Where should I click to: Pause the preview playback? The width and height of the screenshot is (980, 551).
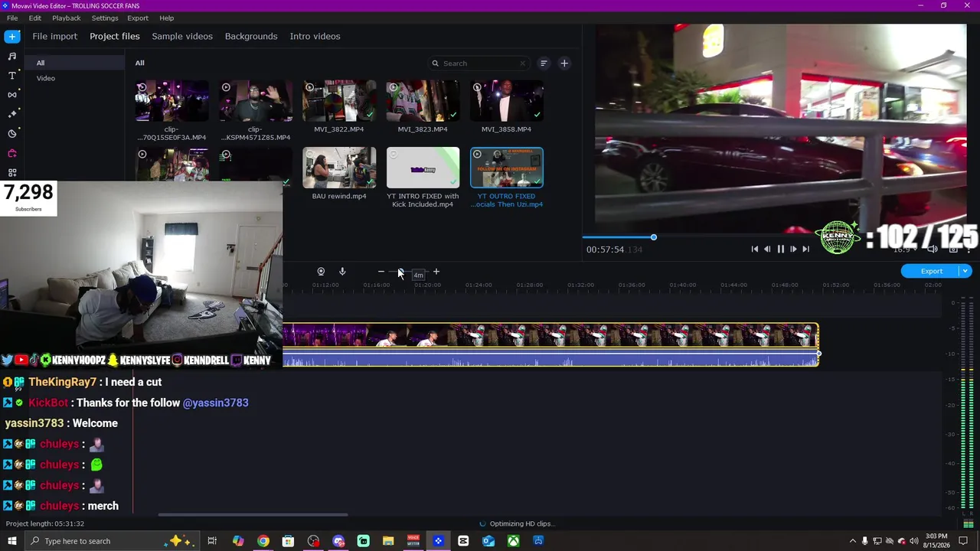click(780, 249)
